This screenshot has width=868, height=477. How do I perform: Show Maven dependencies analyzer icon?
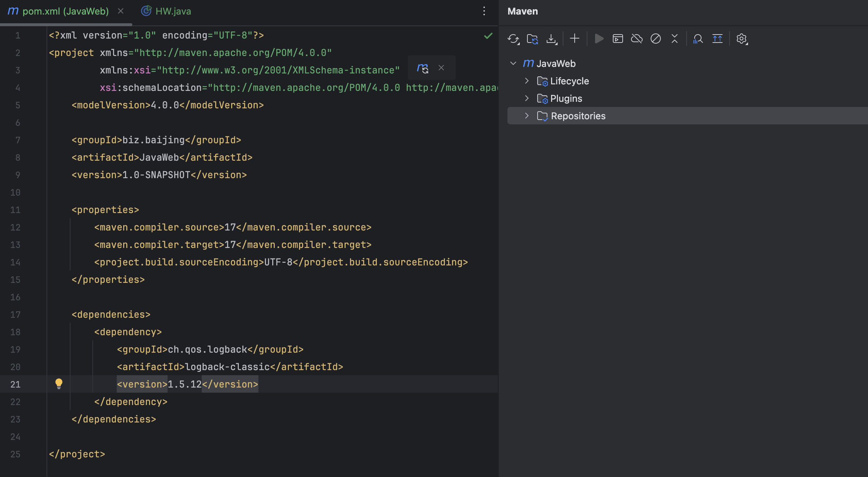(698, 39)
